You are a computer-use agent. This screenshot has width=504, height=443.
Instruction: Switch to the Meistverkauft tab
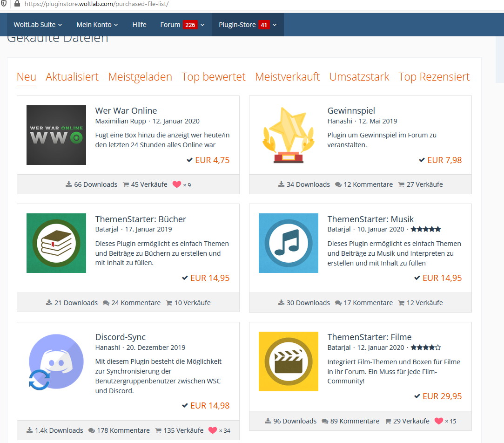coord(287,77)
